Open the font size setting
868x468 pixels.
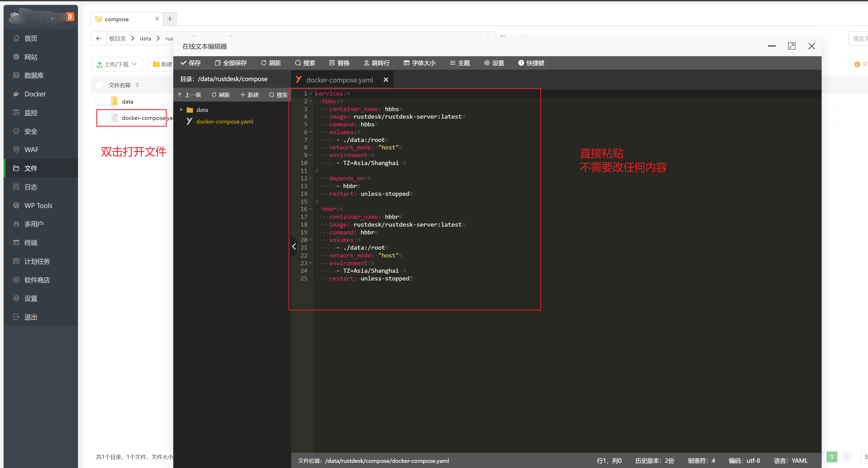tap(420, 63)
